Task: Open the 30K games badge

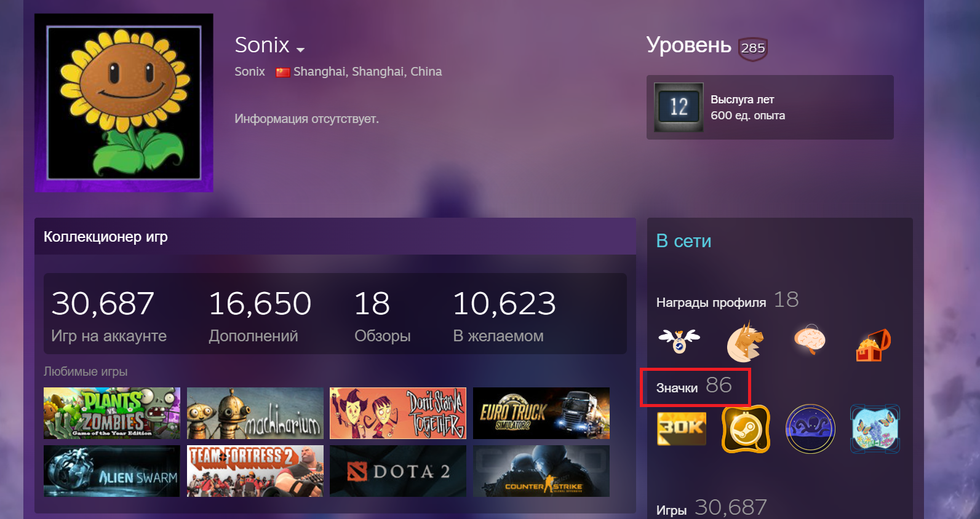Action: 682,429
